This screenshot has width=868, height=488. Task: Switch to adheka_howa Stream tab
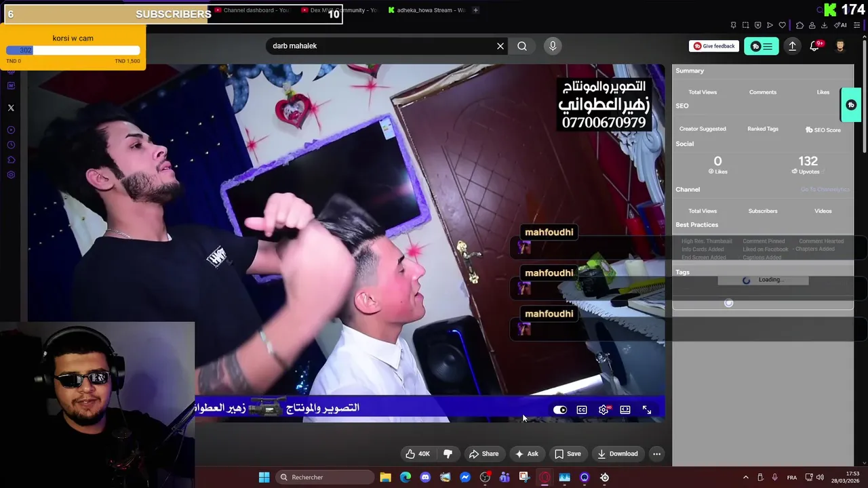427,10
